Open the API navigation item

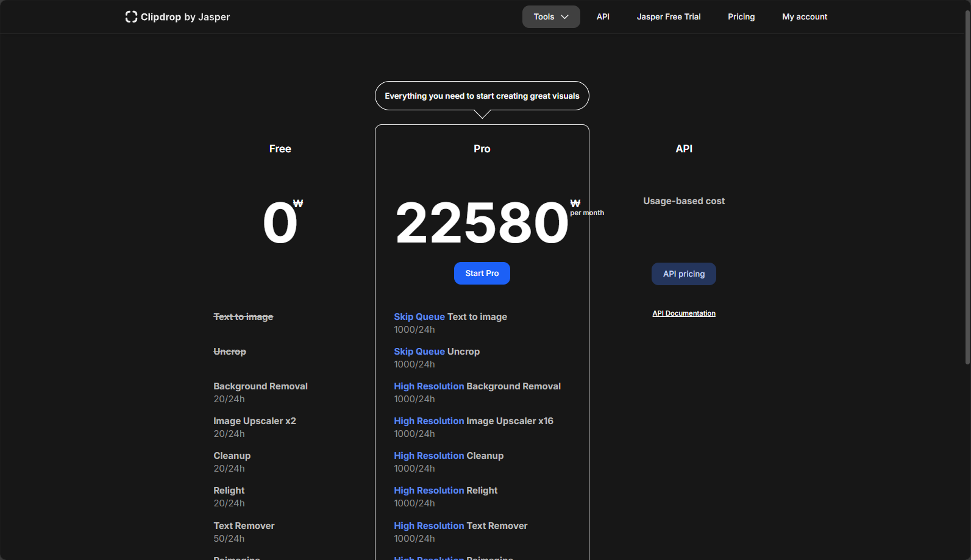(603, 16)
